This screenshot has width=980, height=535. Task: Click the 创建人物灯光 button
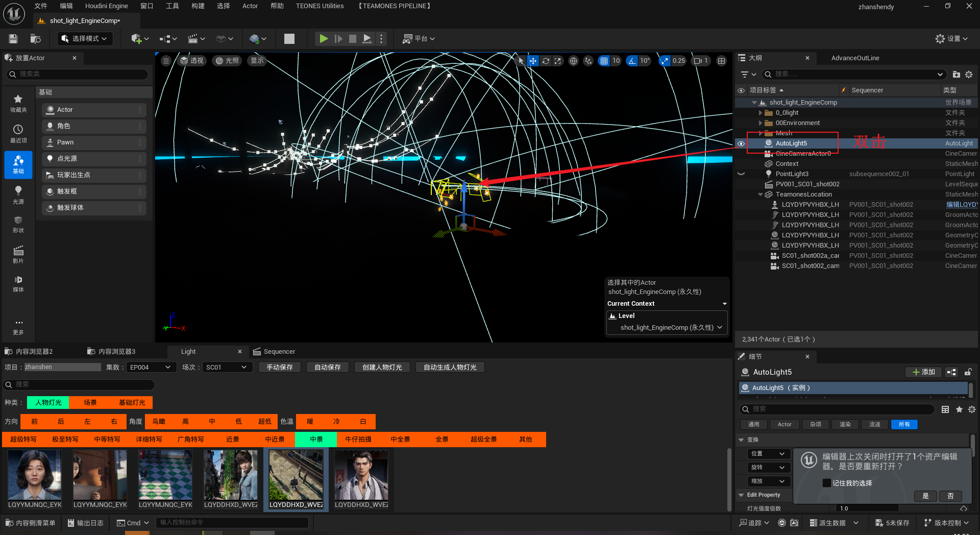coord(382,368)
